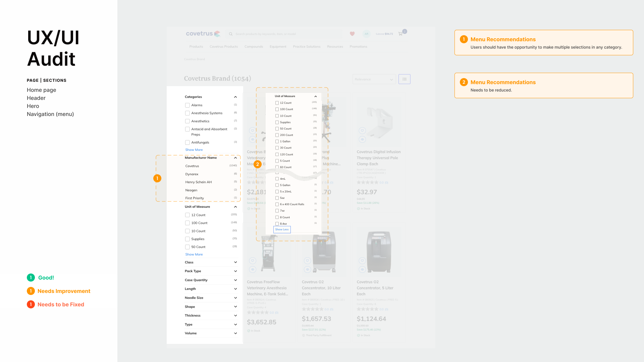
Task: Open the shopping cart icon
Action: click(x=400, y=34)
